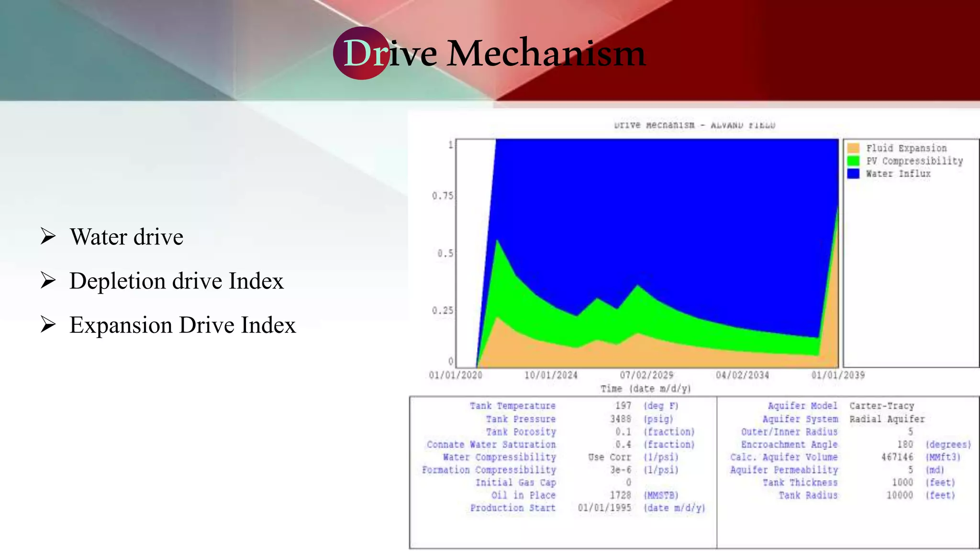
Task: Click the 01/01/2020 date axis label
Action: pyautogui.click(x=456, y=375)
